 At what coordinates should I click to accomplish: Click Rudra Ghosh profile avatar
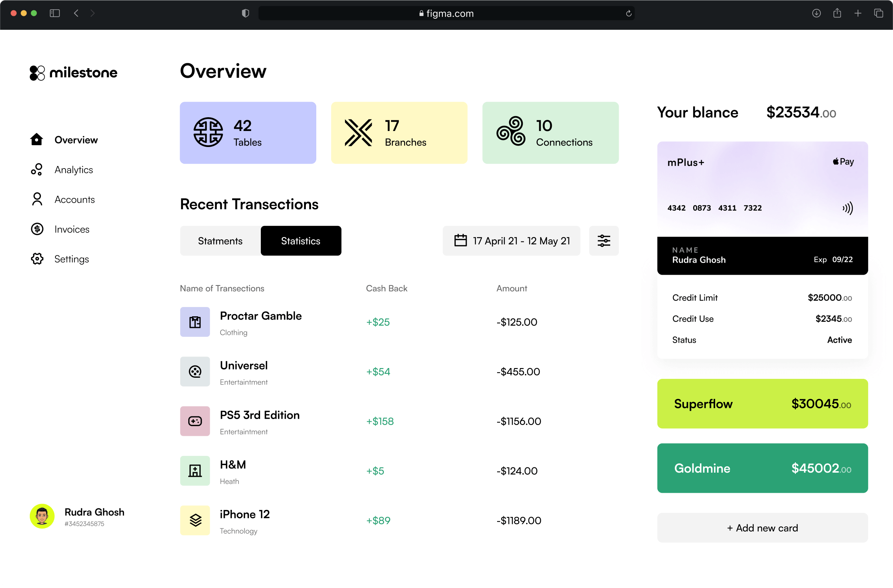[x=42, y=516]
